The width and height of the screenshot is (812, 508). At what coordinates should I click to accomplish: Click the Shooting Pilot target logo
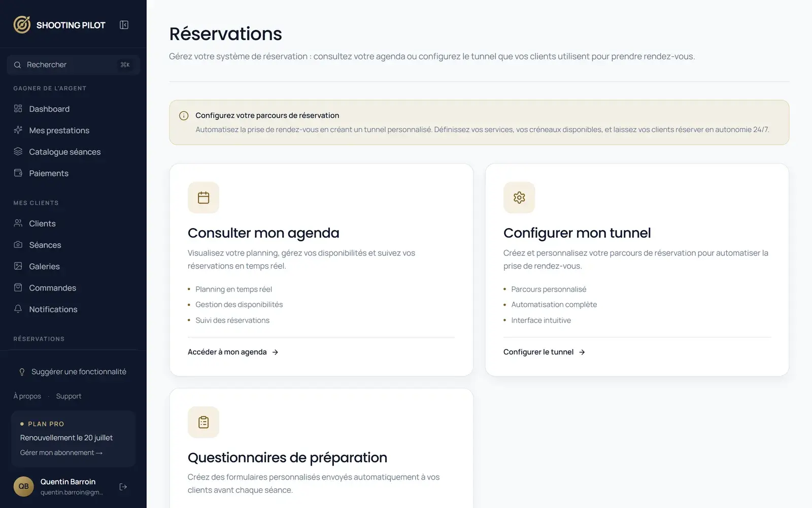click(22, 24)
